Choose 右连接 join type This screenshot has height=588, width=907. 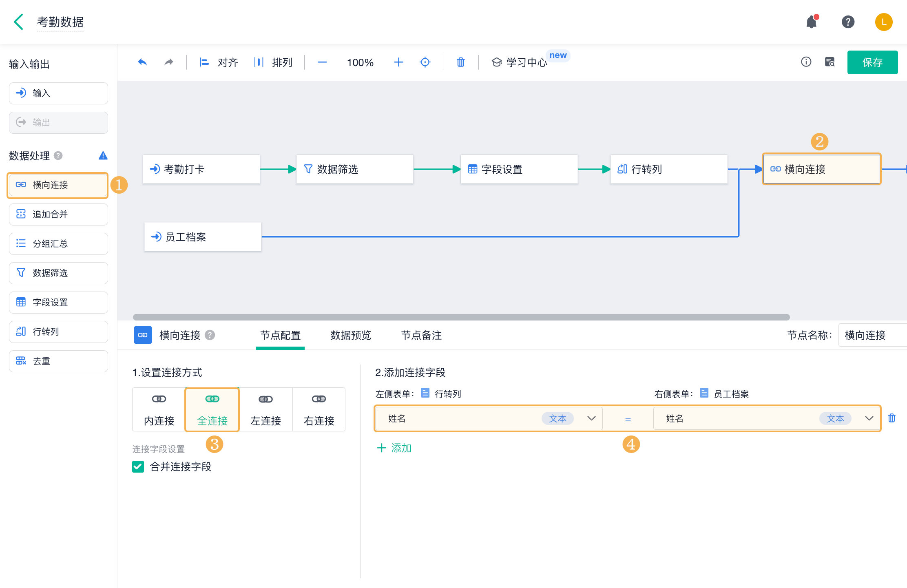[319, 410]
